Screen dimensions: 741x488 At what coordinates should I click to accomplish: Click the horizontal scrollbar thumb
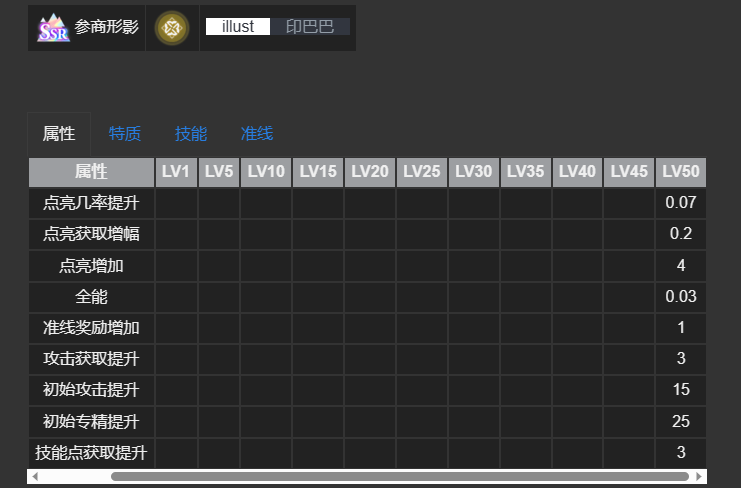(x=400, y=477)
